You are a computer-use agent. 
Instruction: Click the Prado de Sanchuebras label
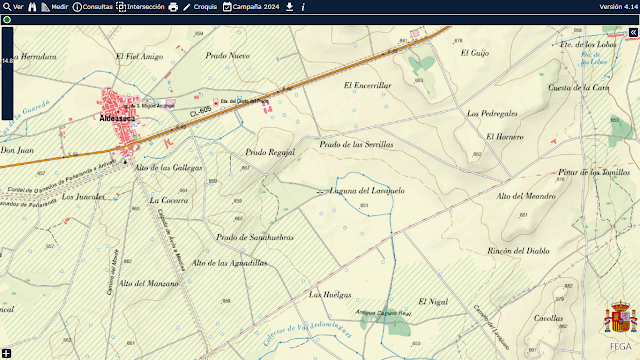coord(255,237)
